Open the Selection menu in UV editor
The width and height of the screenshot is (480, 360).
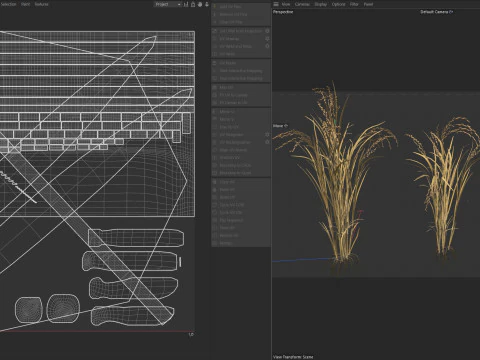tap(8, 4)
